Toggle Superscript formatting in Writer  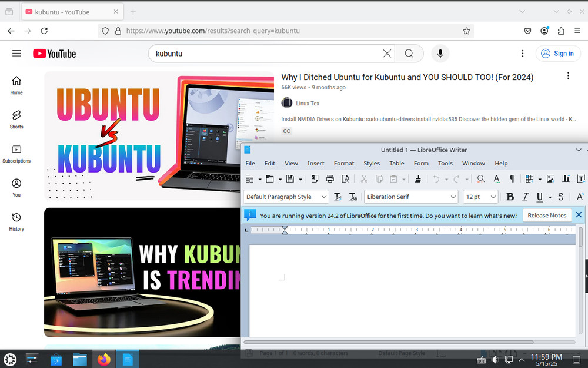[x=580, y=197]
